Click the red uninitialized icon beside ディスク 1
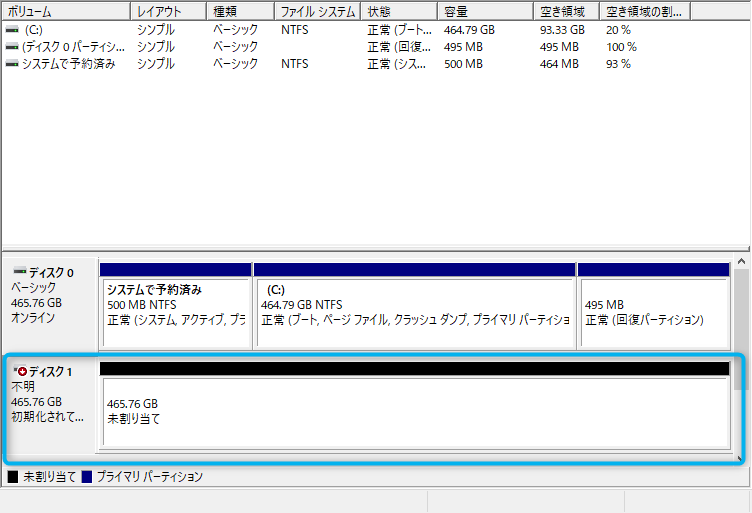The height and width of the screenshot is (513, 752). [x=21, y=371]
